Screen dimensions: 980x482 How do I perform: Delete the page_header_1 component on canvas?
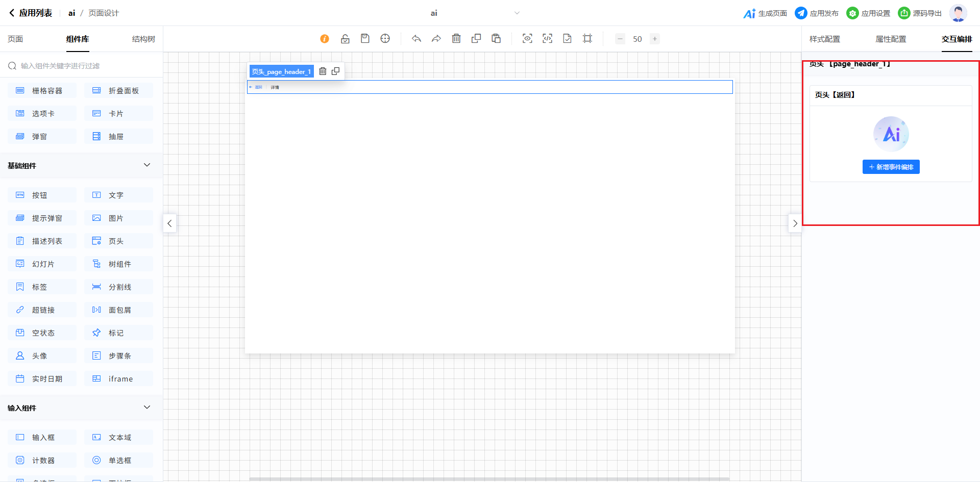pyautogui.click(x=323, y=71)
